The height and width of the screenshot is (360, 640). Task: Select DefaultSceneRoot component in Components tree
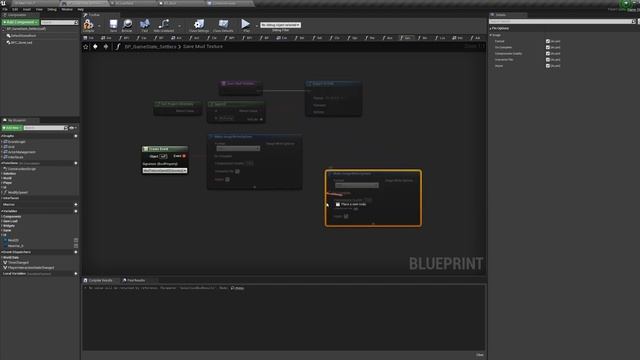[23, 36]
